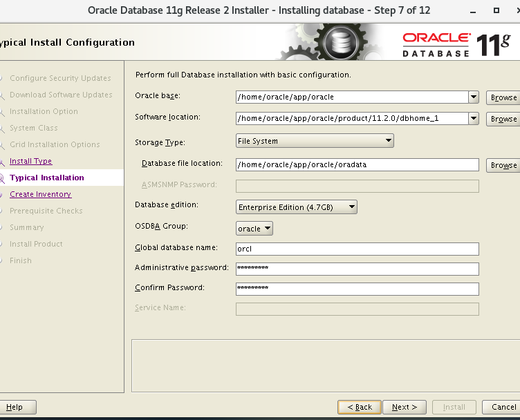Click the Oracle base text field
The image size is (520, 420).
pyautogui.click(x=352, y=97)
